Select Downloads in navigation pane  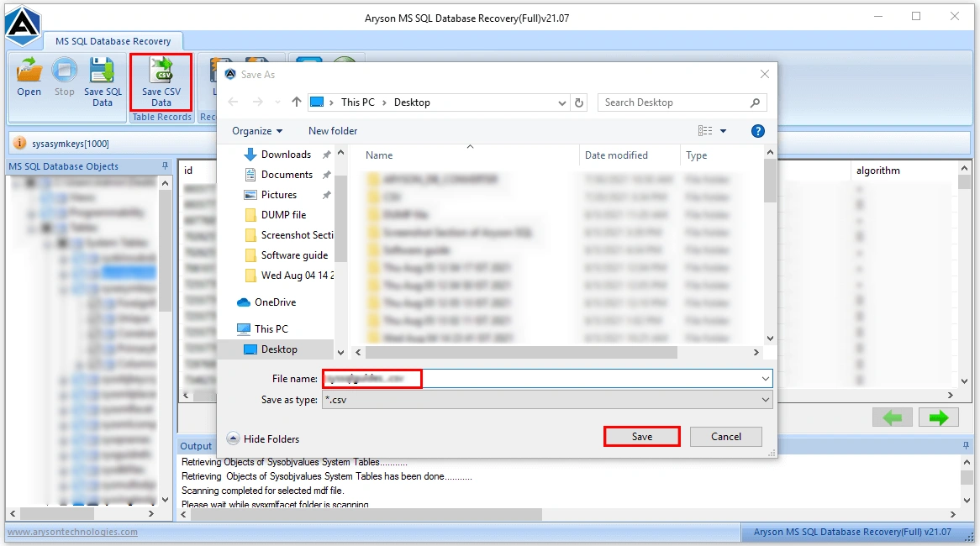286,155
